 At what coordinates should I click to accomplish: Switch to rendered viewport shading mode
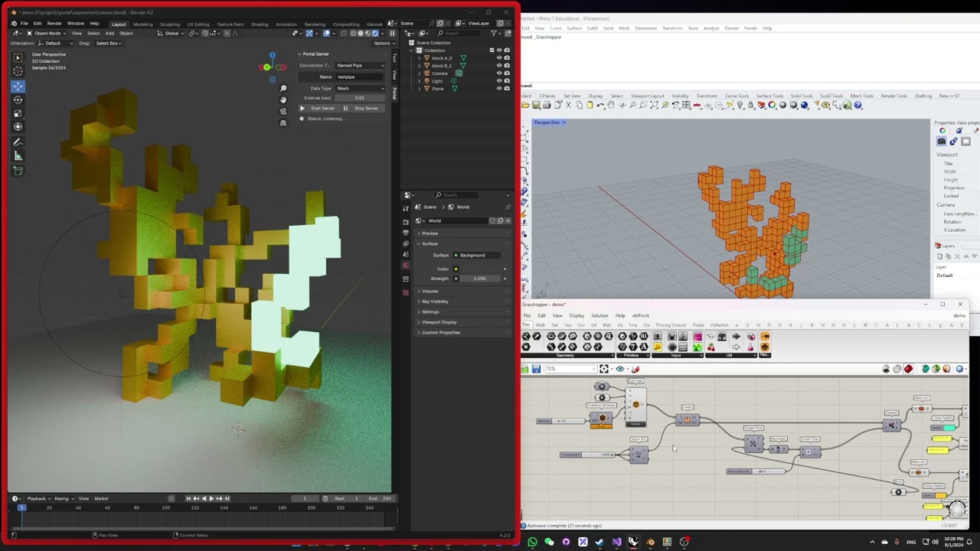(374, 33)
